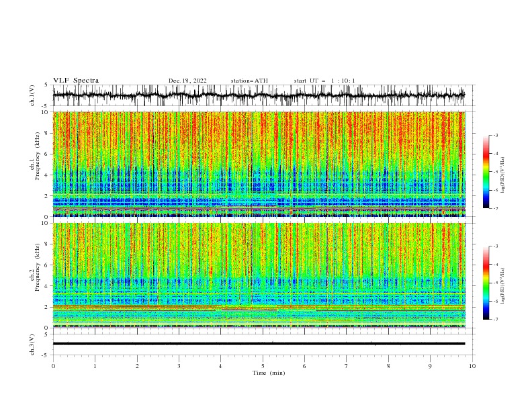
Task: Click the ch.1 spectrogram panel
Action: tap(259, 164)
